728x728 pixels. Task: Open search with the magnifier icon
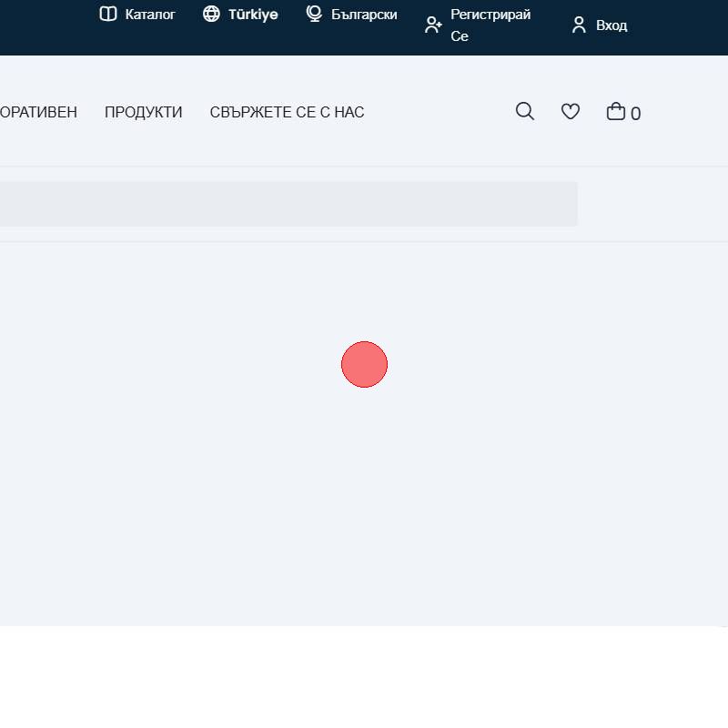(525, 111)
